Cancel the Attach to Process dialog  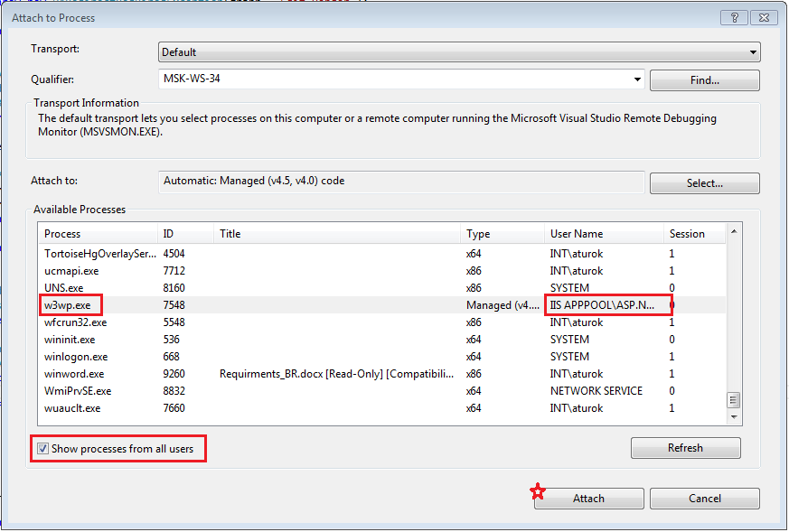click(704, 498)
